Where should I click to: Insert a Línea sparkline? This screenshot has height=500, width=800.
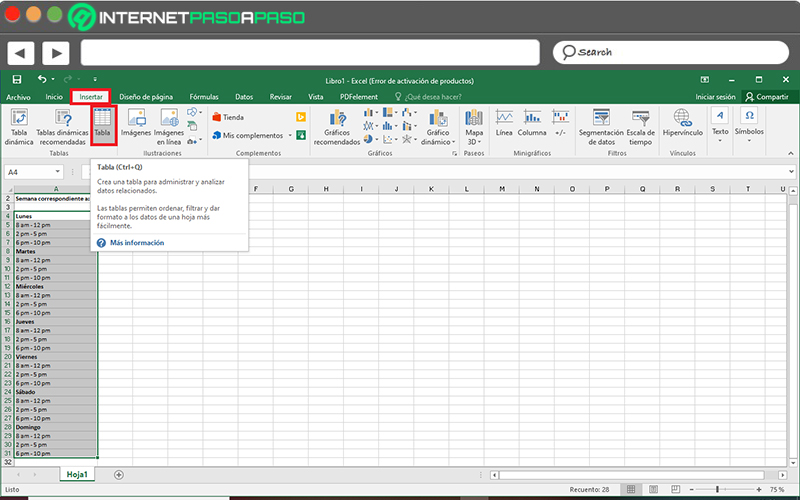pyautogui.click(x=504, y=123)
